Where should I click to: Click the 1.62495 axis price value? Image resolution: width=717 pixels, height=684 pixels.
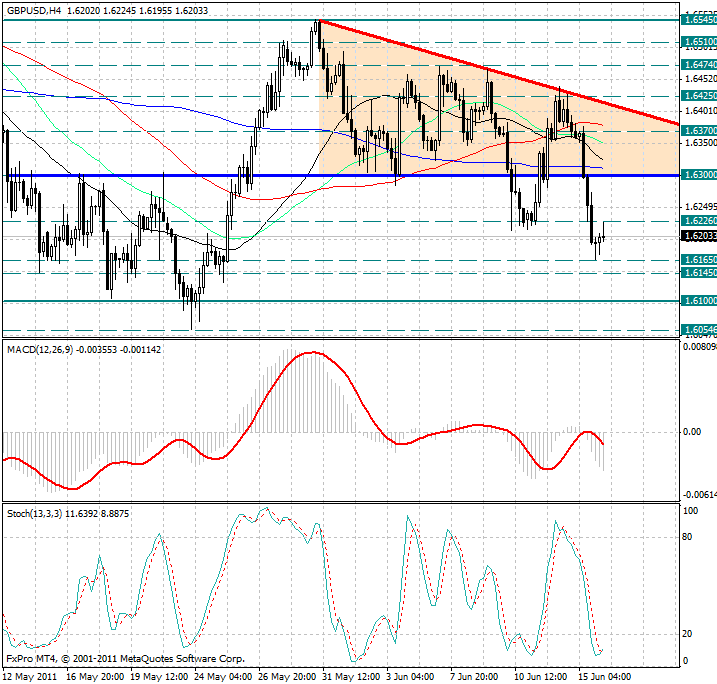point(701,207)
